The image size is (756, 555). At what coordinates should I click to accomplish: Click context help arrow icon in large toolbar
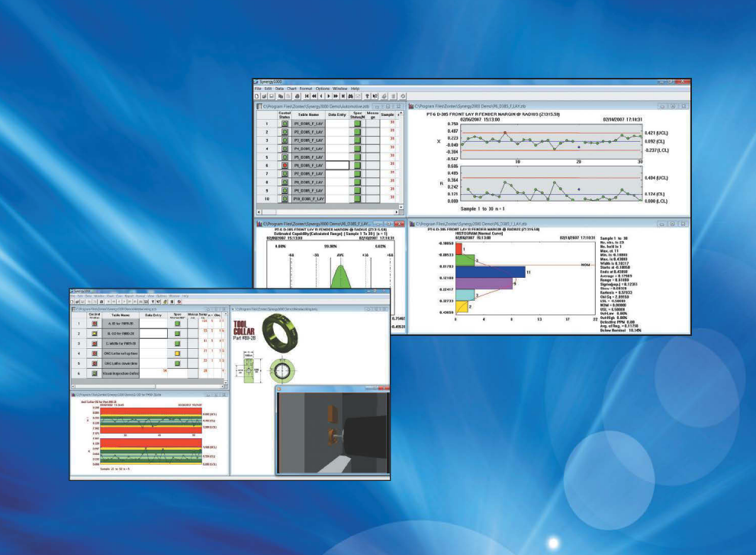tap(375, 96)
